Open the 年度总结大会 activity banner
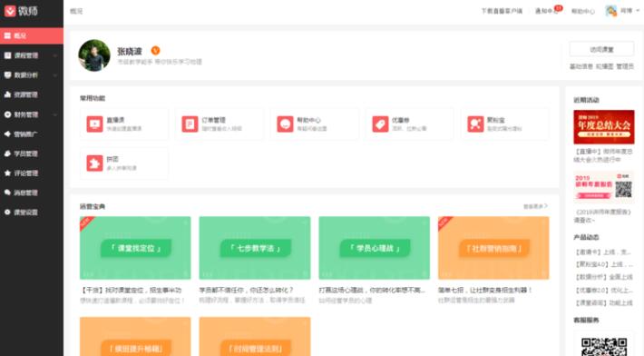 tap(604, 127)
